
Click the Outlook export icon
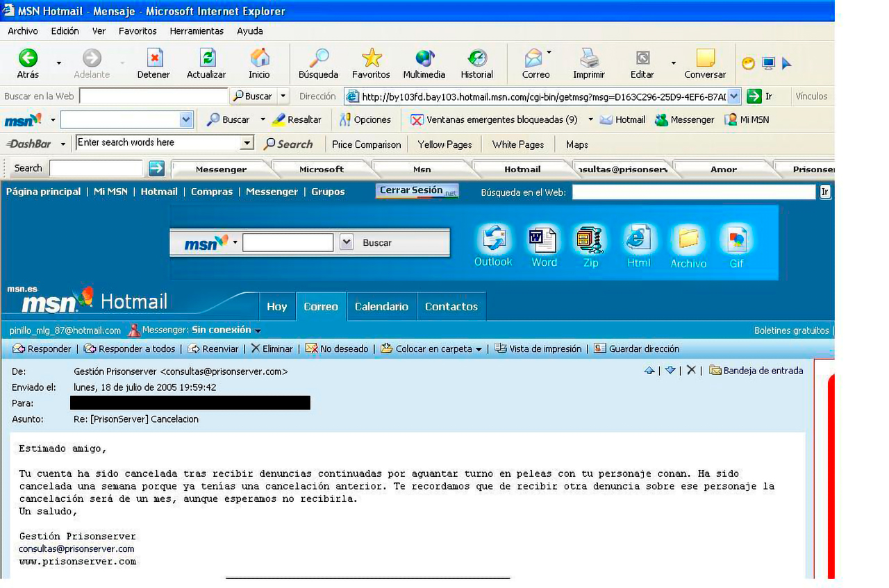[x=493, y=246]
